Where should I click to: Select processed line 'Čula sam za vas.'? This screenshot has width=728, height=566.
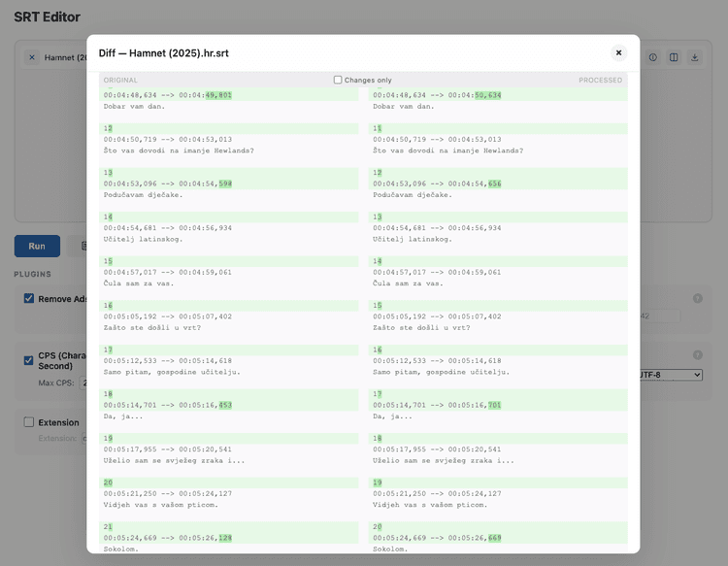tap(408, 283)
